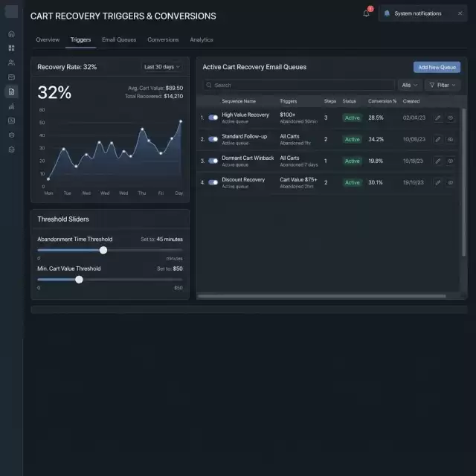The height and width of the screenshot is (476, 476).
Task: Sort by the Sequence Name column header
Action: pyautogui.click(x=239, y=101)
